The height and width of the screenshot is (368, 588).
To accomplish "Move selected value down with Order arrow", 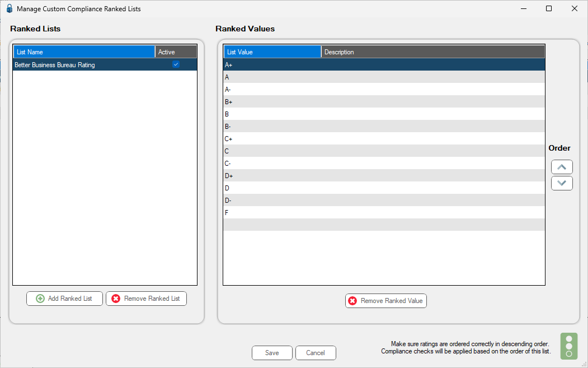I will (x=562, y=183).
